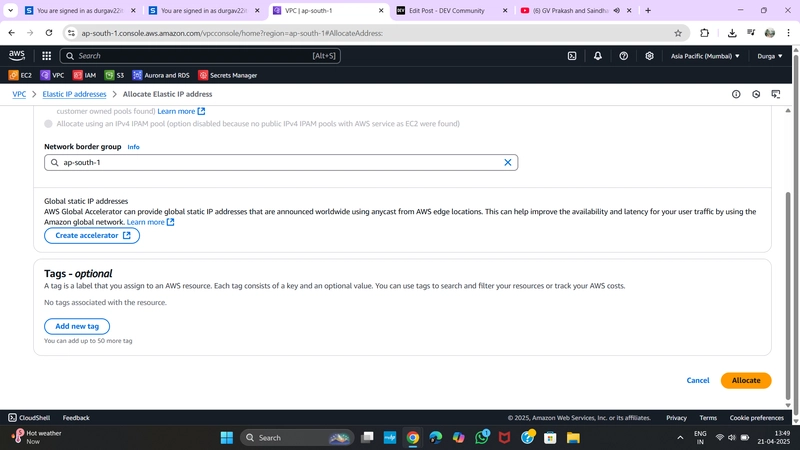Open Microsoft Store from the taskbar

[x=550, y=437]
